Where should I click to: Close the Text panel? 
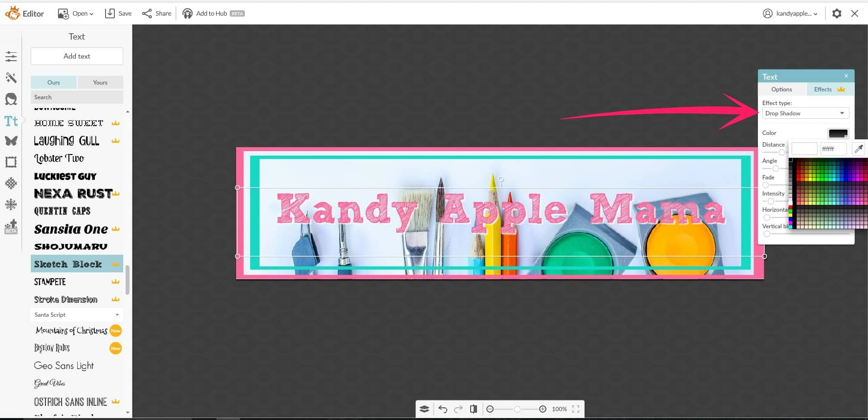846,76
